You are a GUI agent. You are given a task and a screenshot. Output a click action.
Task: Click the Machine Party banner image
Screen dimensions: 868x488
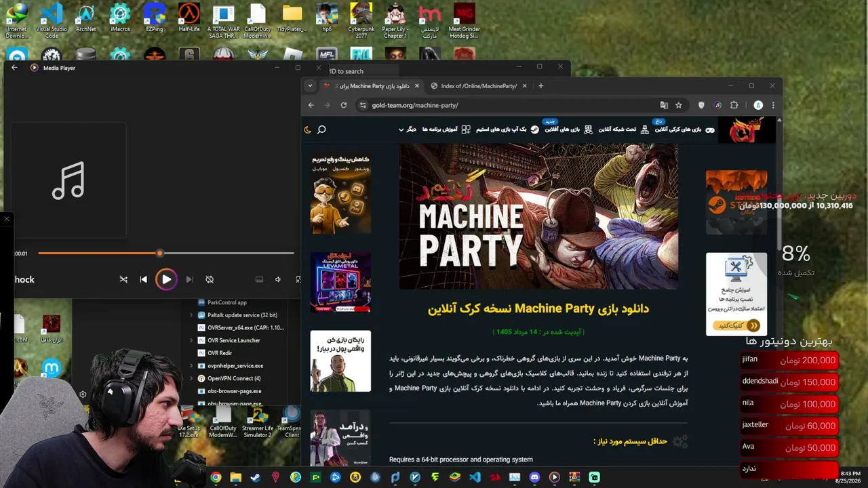[538, 216]
